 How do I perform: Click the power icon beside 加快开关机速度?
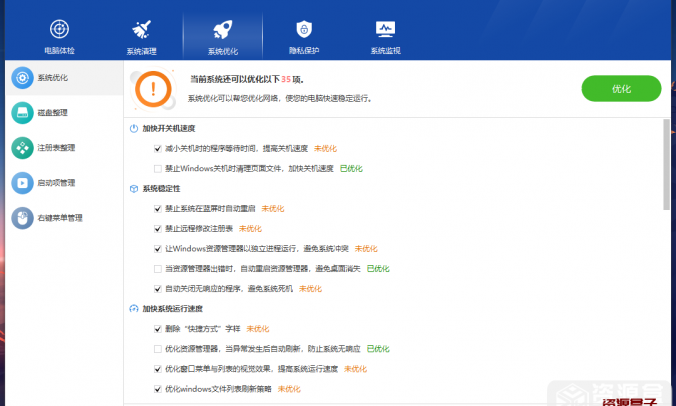click(134, 128)
